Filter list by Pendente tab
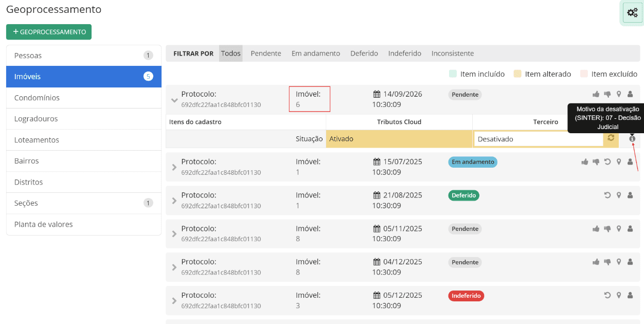The width and height of the screenshot is (644, 324). [266, 53]
